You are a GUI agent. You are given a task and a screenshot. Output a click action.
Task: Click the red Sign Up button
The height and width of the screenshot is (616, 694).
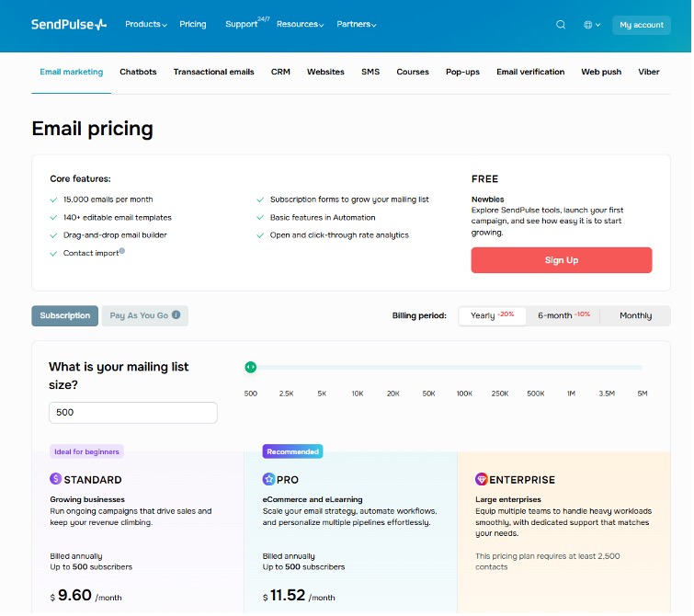click(563, 261)
